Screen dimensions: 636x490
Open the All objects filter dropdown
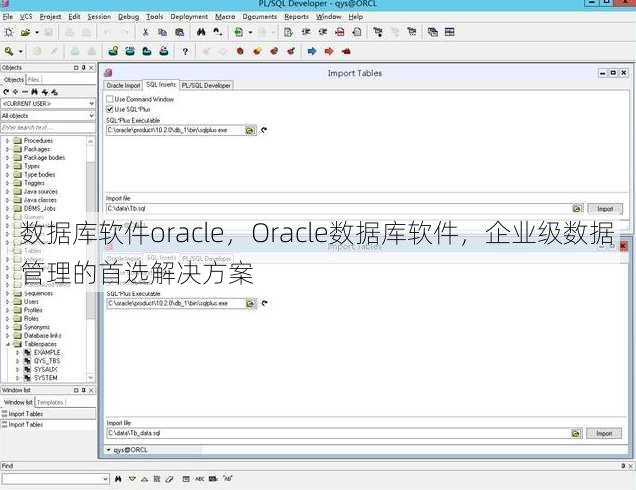pos(91,116)
